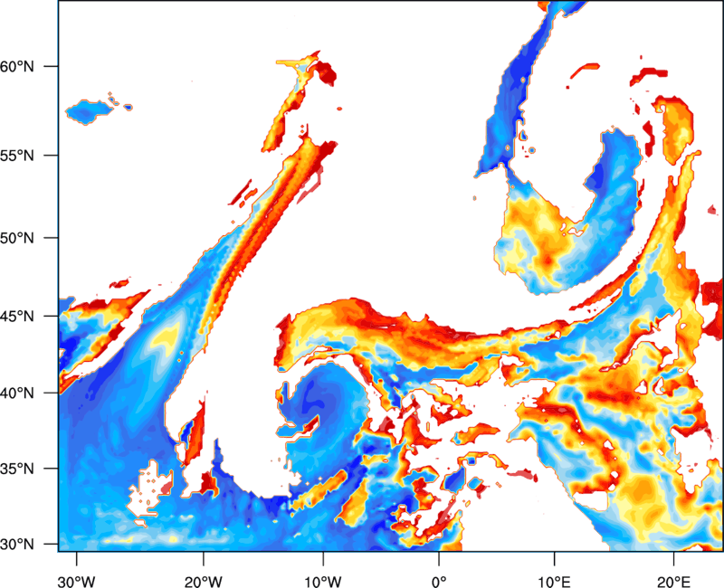Click the 0° tick mark on bottom axis
The height and width of the screenshot is (588, 724).
click(x=439, y=557)
